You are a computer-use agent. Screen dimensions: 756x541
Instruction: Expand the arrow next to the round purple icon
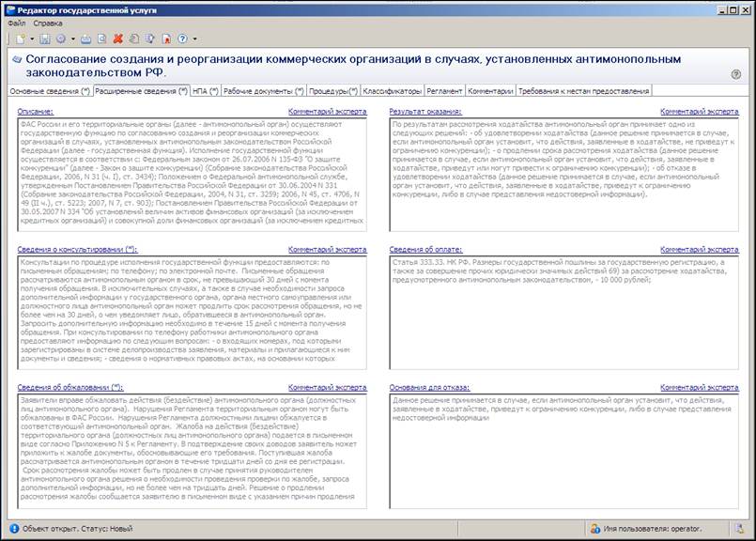click(x=73, y=39)
